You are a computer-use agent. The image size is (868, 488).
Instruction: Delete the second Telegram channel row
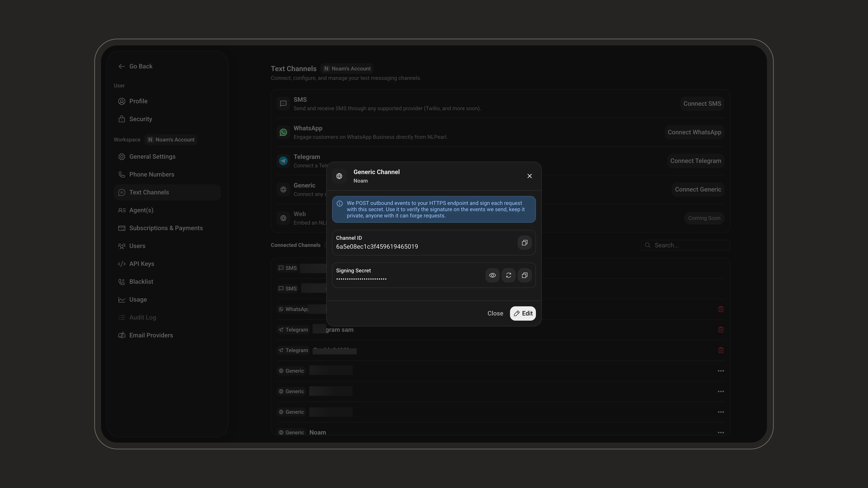point(721,350)
